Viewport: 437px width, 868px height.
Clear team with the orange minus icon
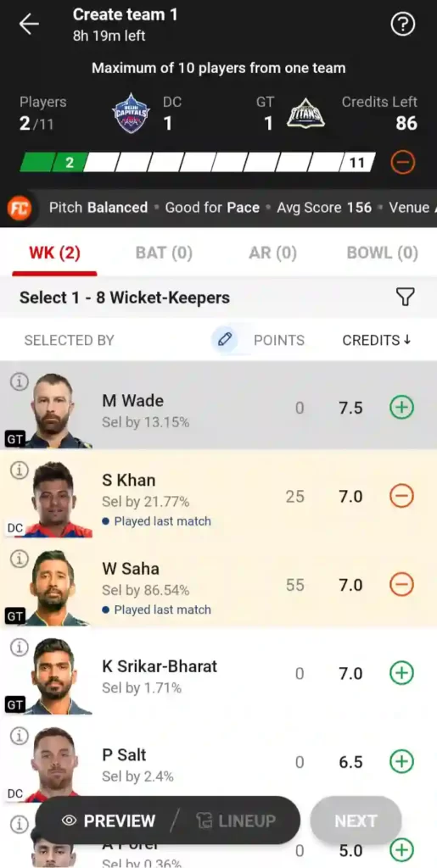point(403,163)
